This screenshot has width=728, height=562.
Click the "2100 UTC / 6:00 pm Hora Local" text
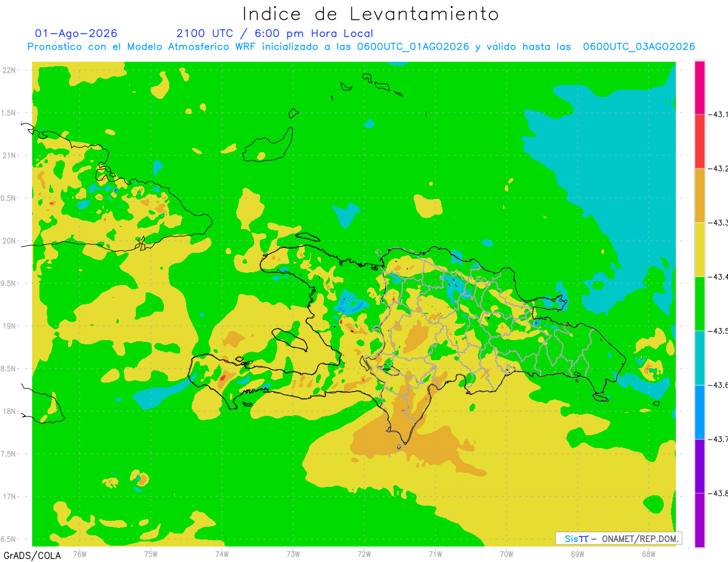pos(275,33)
